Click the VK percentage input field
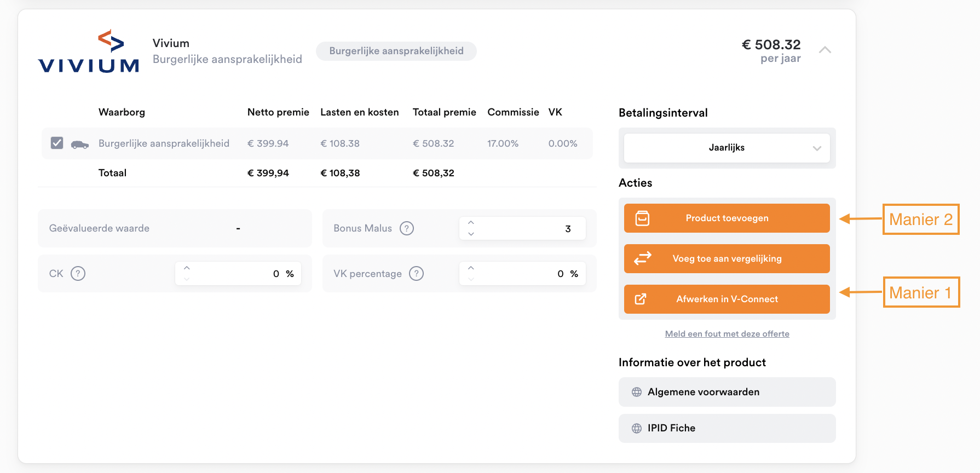 522,273
